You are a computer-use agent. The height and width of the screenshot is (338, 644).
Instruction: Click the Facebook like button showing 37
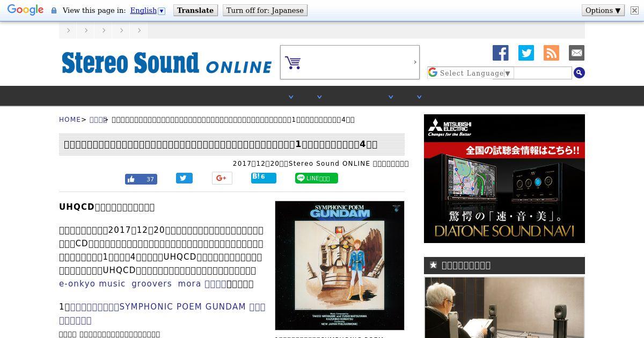tap(141, 179)
